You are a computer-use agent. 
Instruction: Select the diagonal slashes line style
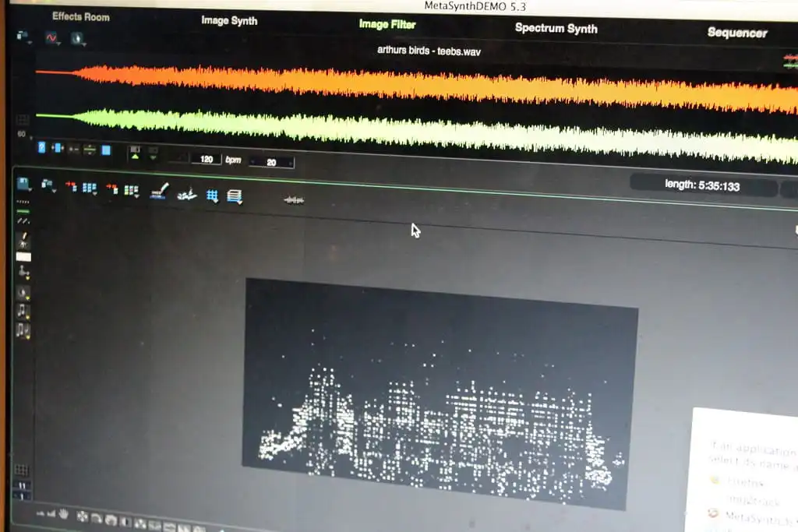tap(23, 221)
